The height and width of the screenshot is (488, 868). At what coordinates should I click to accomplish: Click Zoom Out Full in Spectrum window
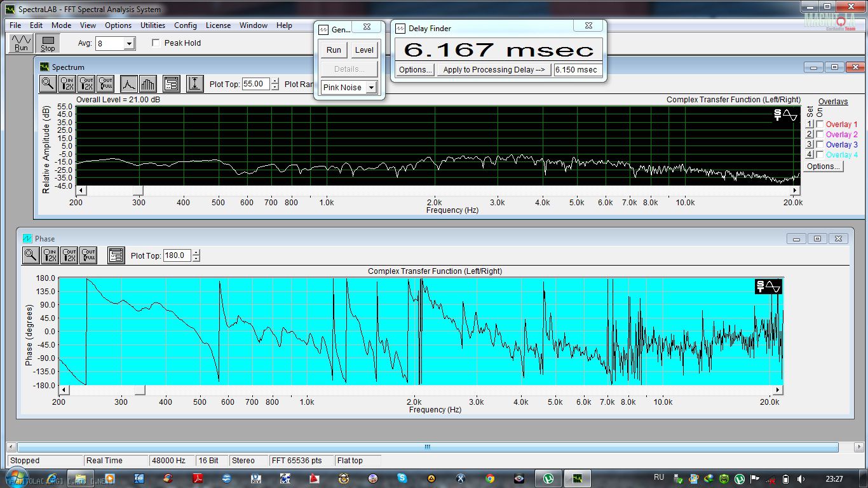105,83
